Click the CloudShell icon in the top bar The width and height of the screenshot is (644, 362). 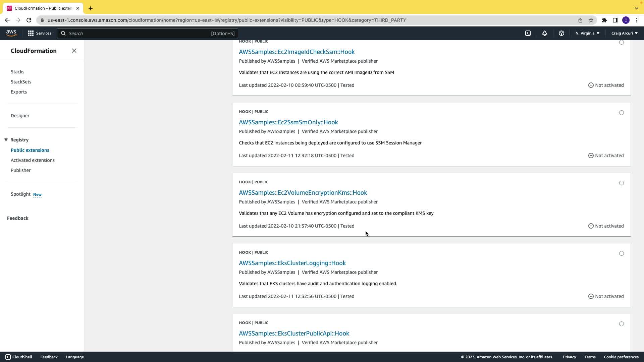(528, 33)
